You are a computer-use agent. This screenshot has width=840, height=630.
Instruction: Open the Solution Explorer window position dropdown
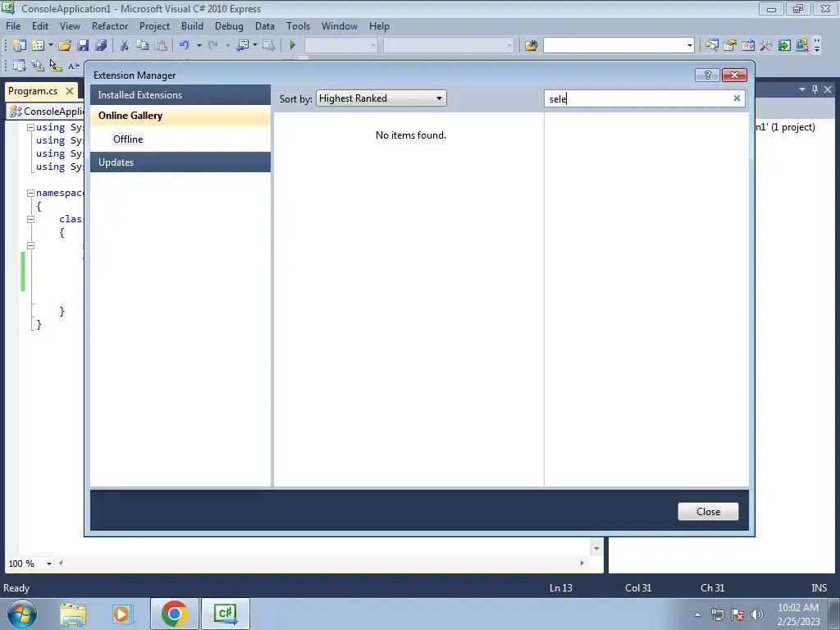coord(802,90)
